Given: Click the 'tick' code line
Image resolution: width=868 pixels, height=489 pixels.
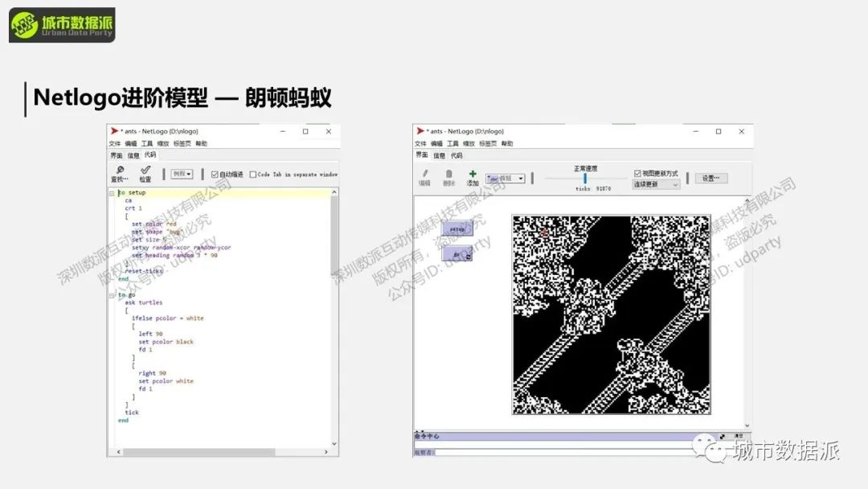Looking at the screenshot, I should (x=132, y=413).
